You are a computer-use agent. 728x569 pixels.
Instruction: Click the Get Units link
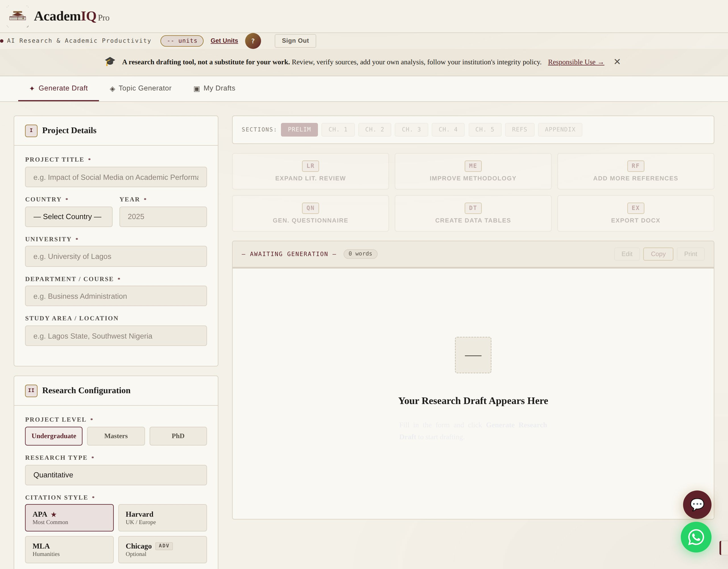coord(224,41)
